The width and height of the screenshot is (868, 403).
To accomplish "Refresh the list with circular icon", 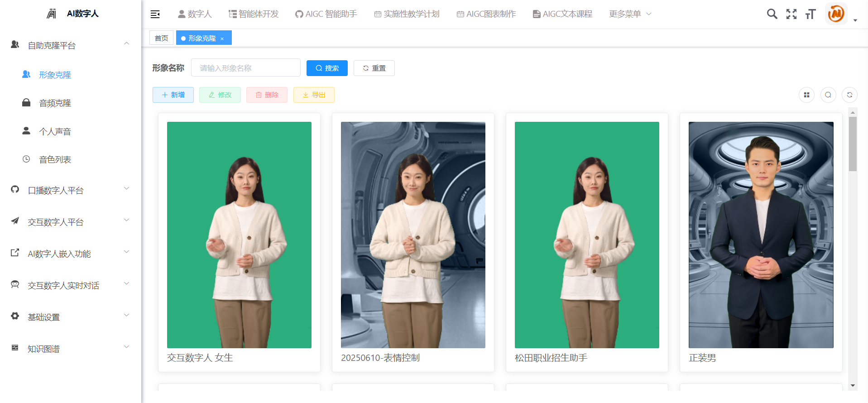I will (x=849, y=95).
